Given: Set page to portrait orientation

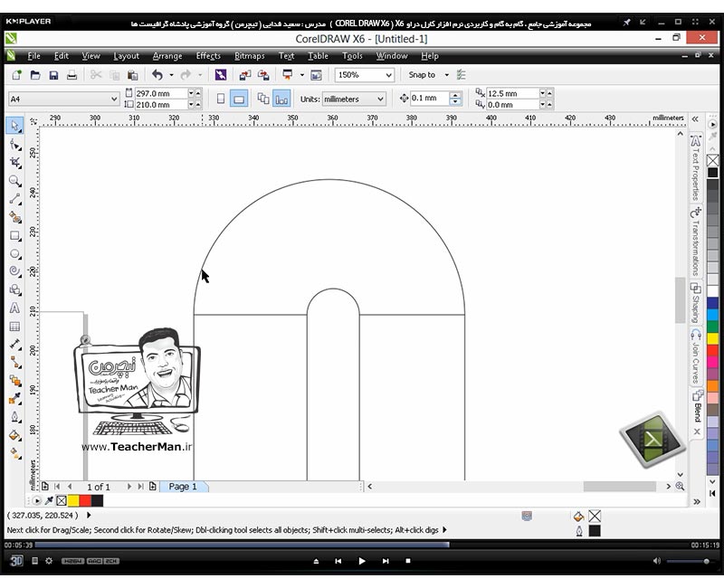Looking at the screenshot, I should click(x=221, y=99).
